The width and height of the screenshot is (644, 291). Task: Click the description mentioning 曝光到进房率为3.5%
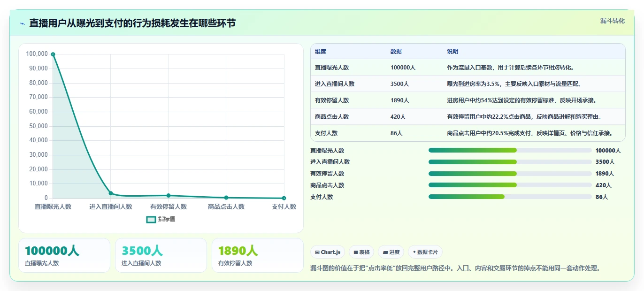[514, 84]
